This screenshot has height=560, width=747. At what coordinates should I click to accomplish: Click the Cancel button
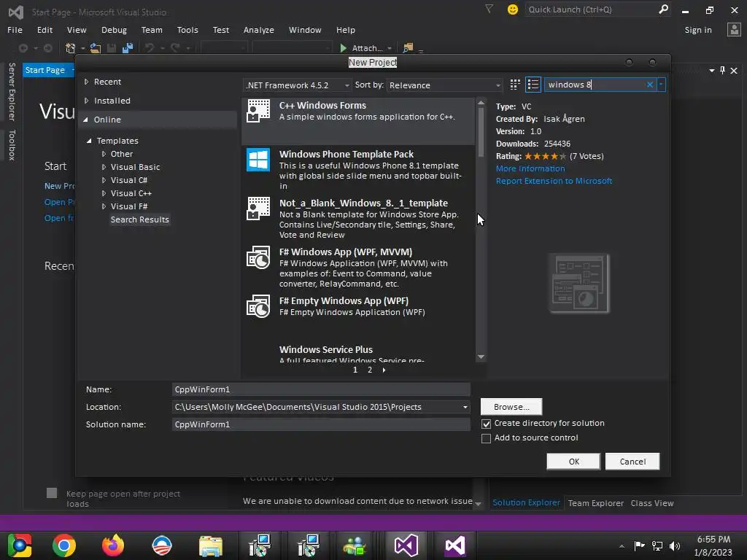pos(632,462)
